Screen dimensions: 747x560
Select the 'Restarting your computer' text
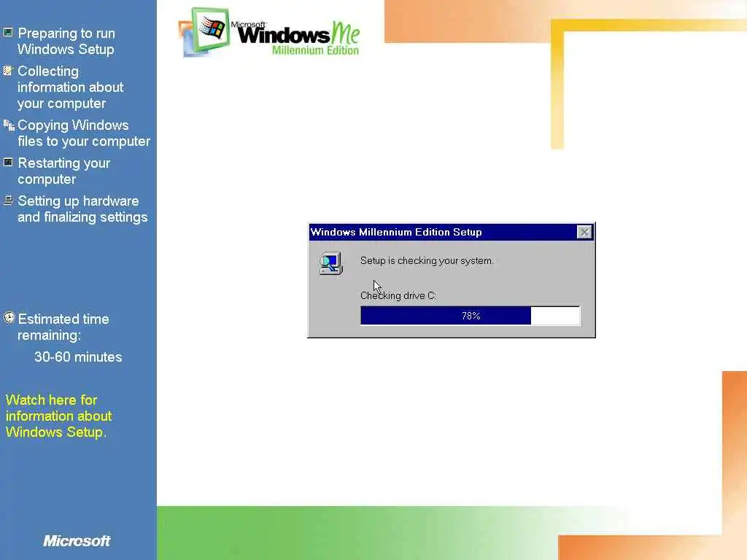pyautogui.click(x=64, y=171)
